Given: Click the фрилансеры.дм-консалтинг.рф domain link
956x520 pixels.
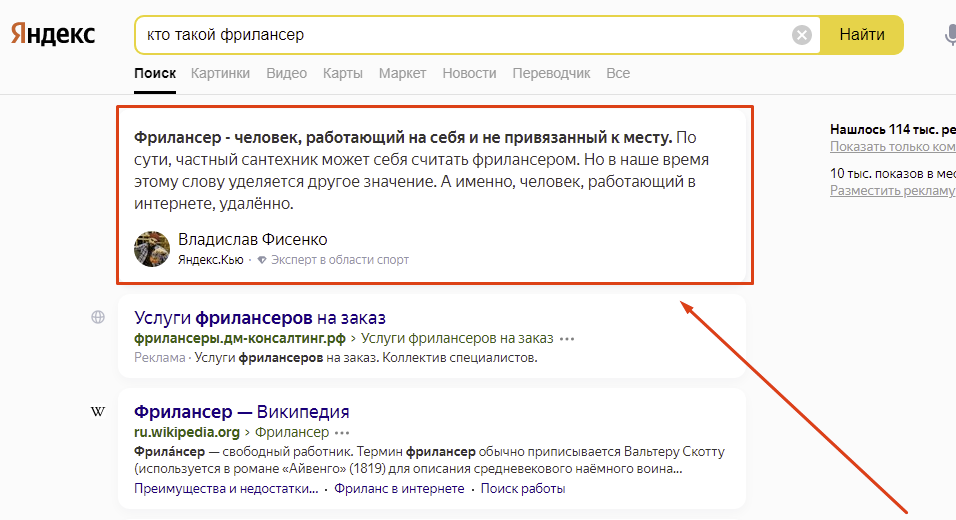Looking at the screenshot, I should pos(240,338).
